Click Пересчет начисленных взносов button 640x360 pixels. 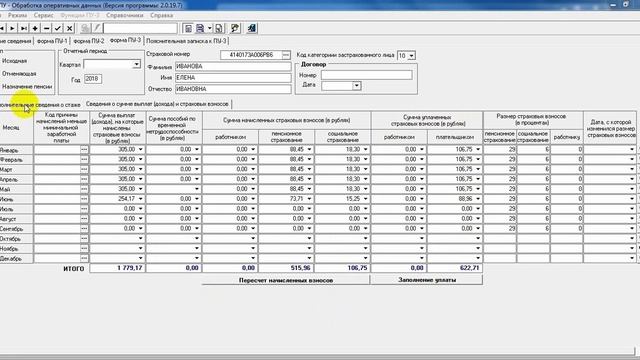click(x=286, y=280)
